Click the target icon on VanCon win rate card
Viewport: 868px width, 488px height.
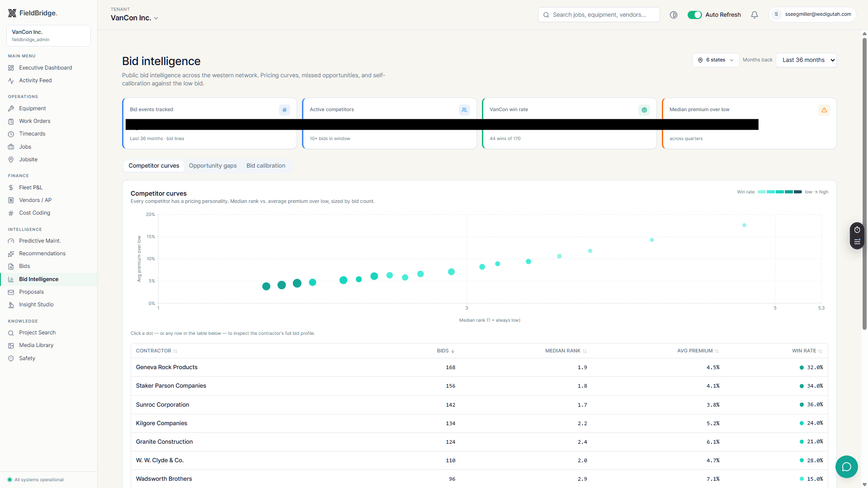coord(644,110)
